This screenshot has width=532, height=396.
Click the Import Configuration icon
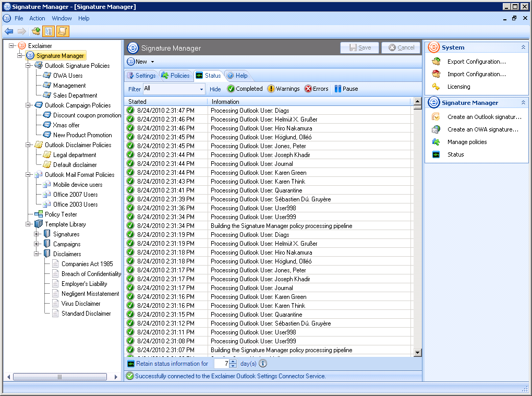tap(436, 74)
